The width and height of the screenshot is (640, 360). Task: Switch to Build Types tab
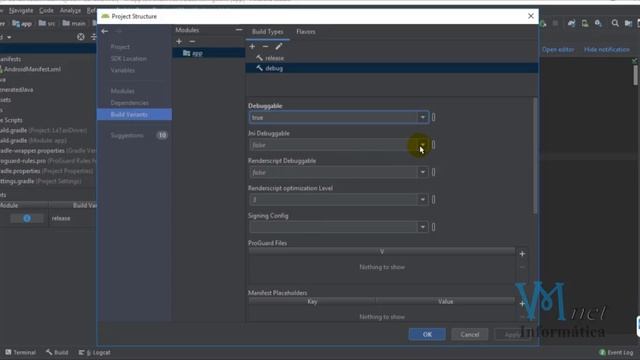point(267,32)
